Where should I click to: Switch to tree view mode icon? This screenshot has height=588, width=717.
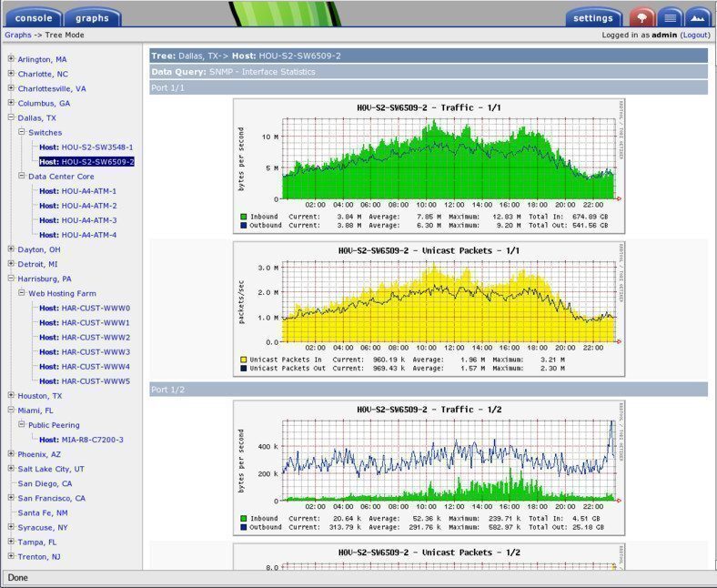641,17
